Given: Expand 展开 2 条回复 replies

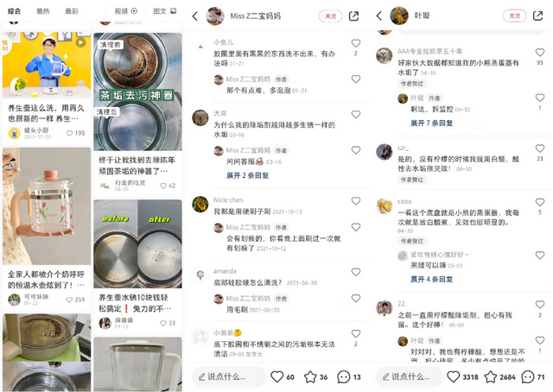Looking at the screenshot, I should (248, 175).
